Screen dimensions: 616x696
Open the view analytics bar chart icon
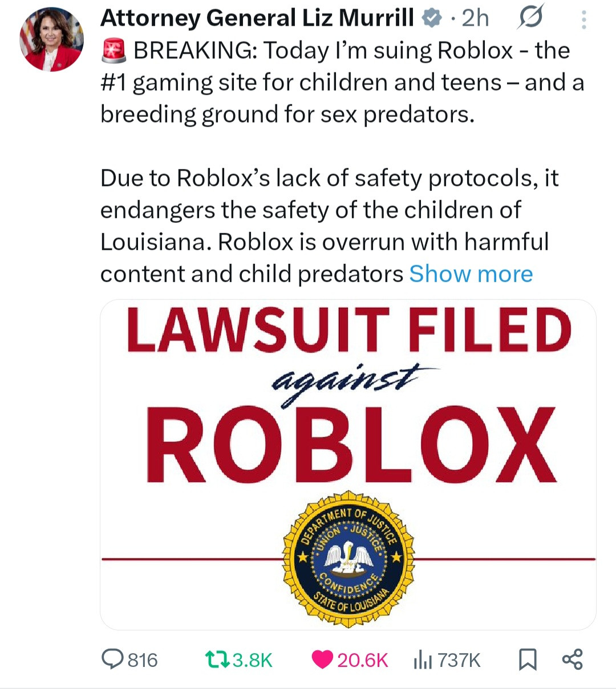tap(422, 660)
